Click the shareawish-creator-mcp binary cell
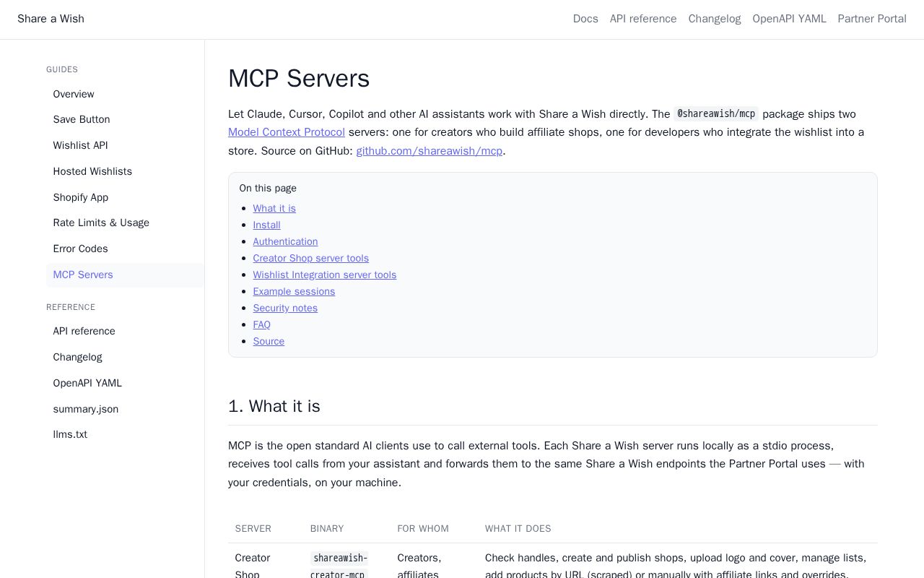This screenshot has height=578, width=924. (339, 564)
